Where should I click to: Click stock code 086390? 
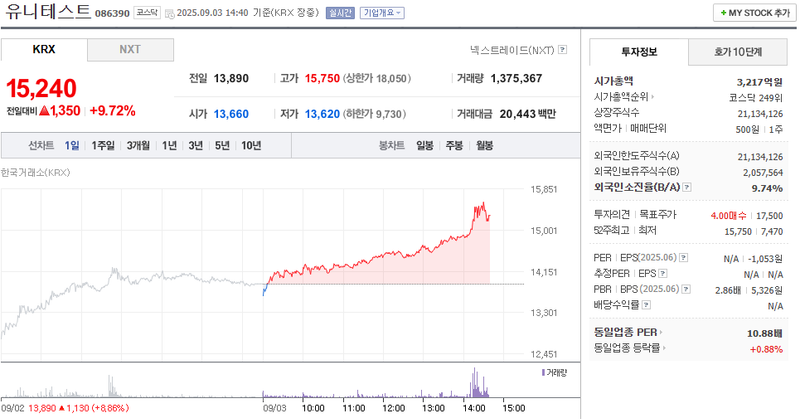[112, 13]
